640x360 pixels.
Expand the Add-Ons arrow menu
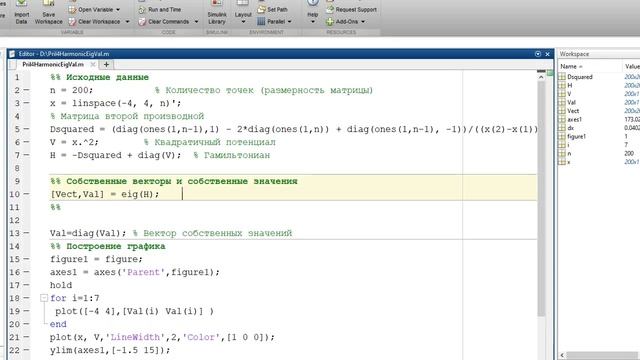[363, 22]
